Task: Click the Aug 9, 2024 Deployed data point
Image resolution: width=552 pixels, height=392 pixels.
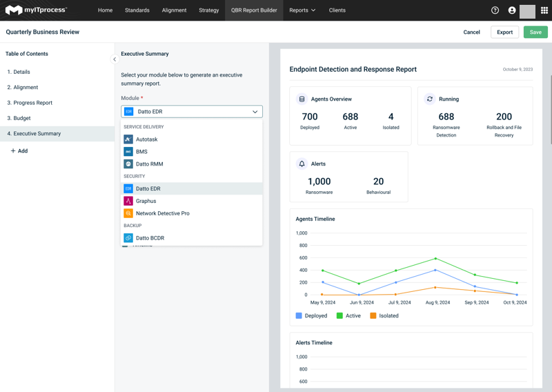Action: point(435,270)
